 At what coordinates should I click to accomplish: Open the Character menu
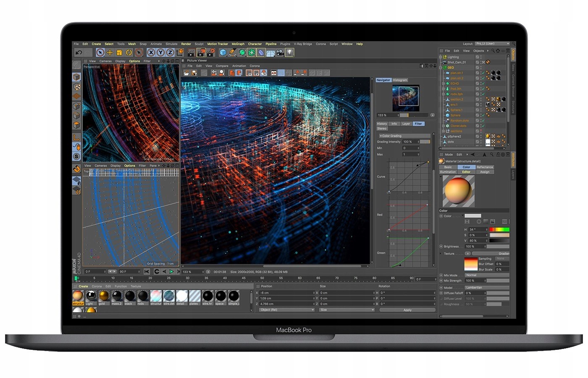pos(255,44)
